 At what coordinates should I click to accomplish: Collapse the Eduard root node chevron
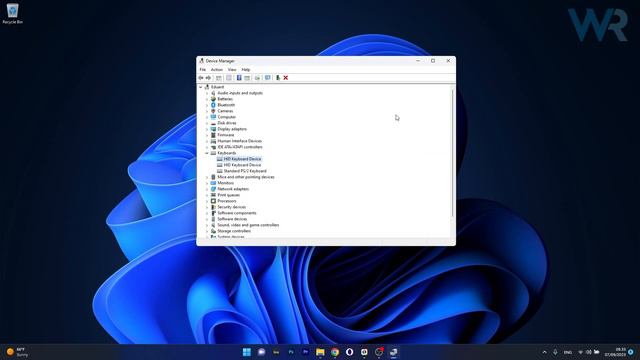coord(200,87)
